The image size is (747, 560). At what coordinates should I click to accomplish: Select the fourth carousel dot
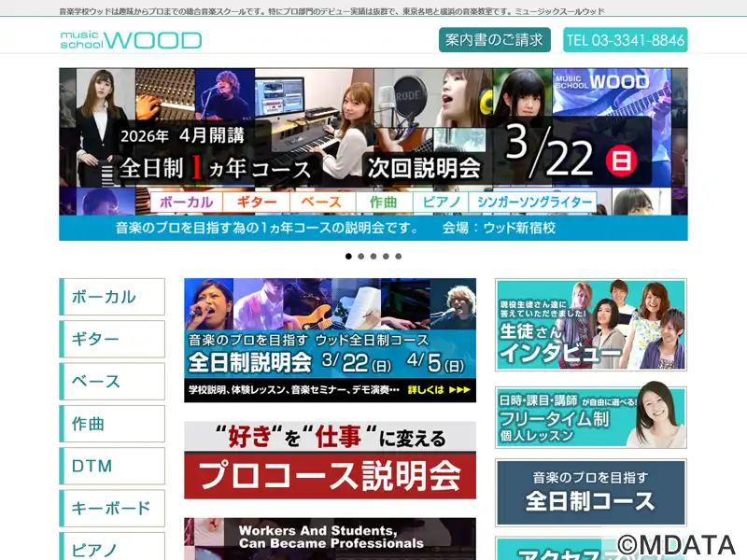386,256
